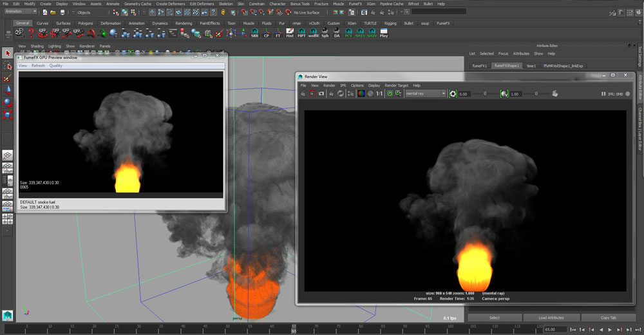Redo previous render in Render View

point(303,93)
